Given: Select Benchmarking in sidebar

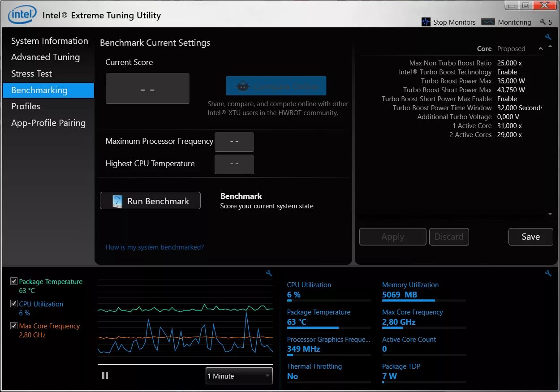Looking at the screenshot, I should pyautogui.click(x=48, y=90).
